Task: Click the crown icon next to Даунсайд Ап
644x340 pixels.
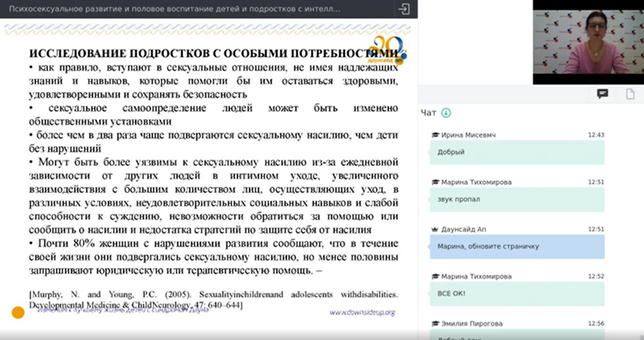Action: pos(435,229)
